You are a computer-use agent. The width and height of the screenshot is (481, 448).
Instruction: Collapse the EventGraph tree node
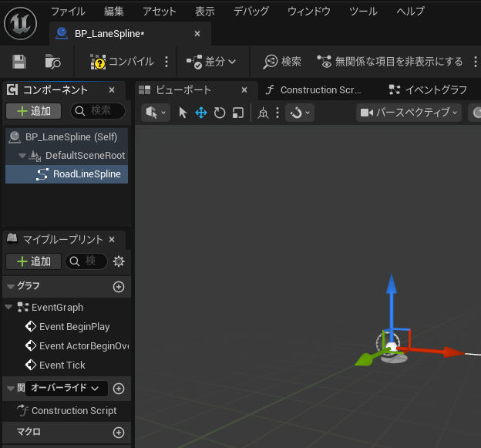(x=8, y=308)
